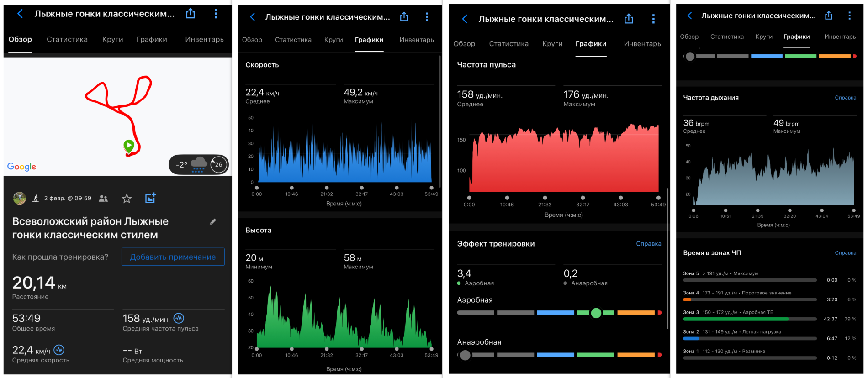Switch to Круги tab on the breathing rate screen

click(764, 37)
